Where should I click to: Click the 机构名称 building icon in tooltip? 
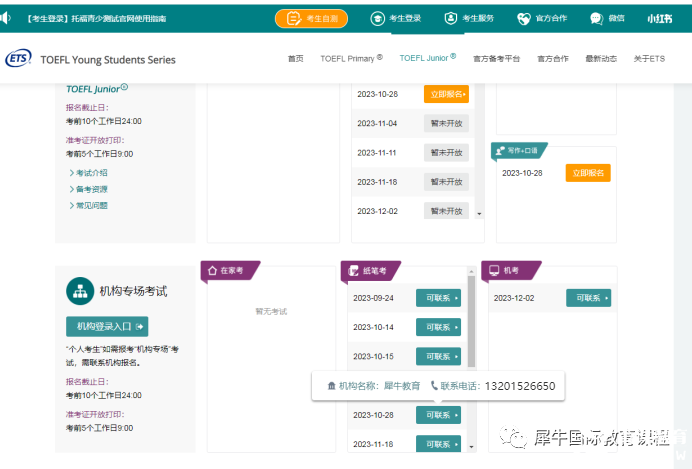[x=331, y=386]
